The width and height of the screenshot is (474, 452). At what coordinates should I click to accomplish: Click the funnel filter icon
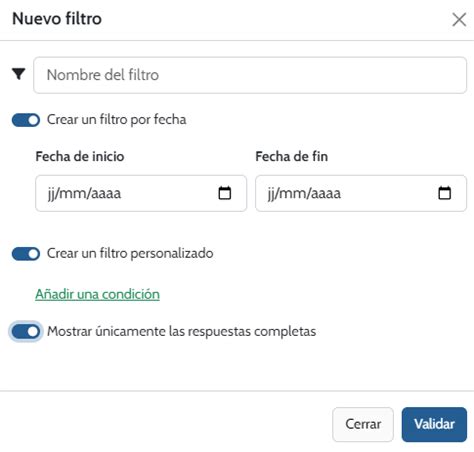click(19, 74)
